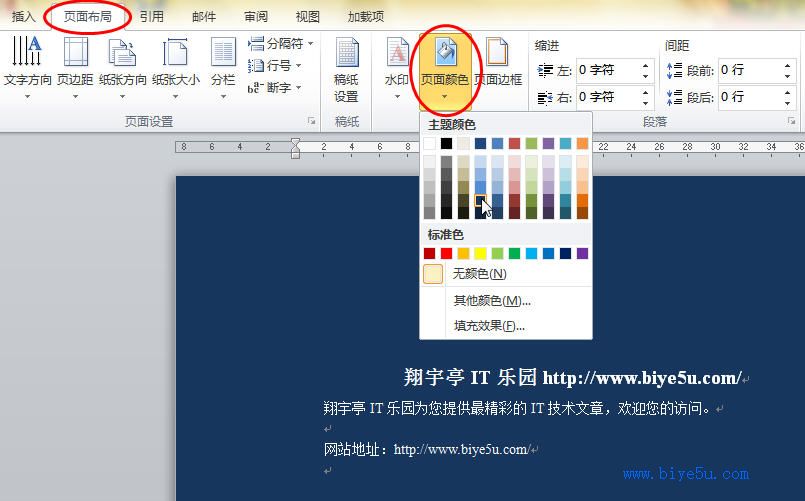The height and width of the screenshot is (501, 805).
Task: Click the first-line indent ruler marker
Action: click(295, 142)
